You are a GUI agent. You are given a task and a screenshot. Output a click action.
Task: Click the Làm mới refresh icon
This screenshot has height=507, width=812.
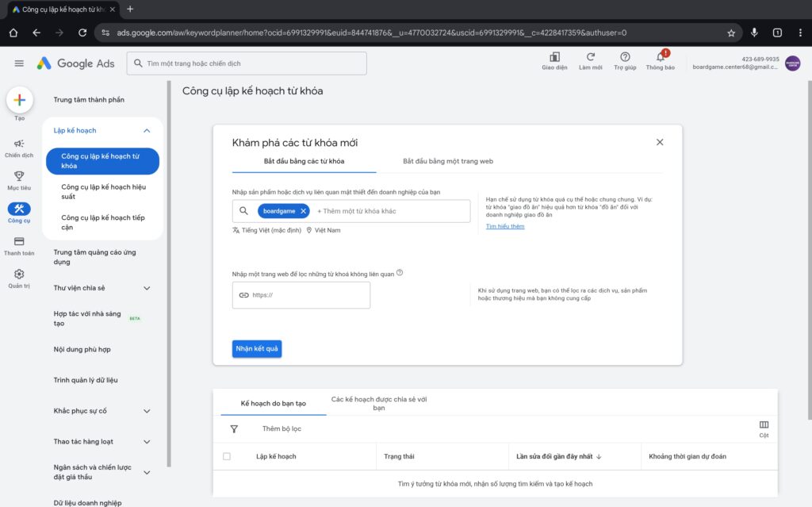tap(590, 58)
